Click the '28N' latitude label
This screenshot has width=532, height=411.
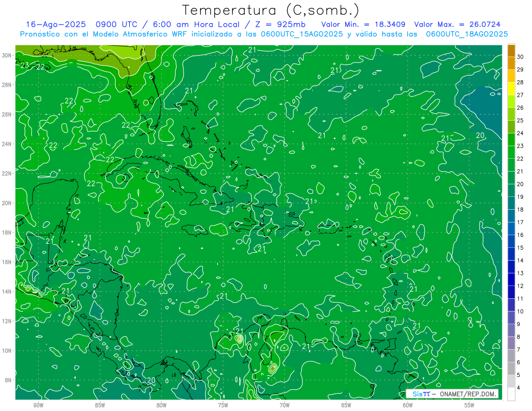pyautogui.click(x=7, y=85)
